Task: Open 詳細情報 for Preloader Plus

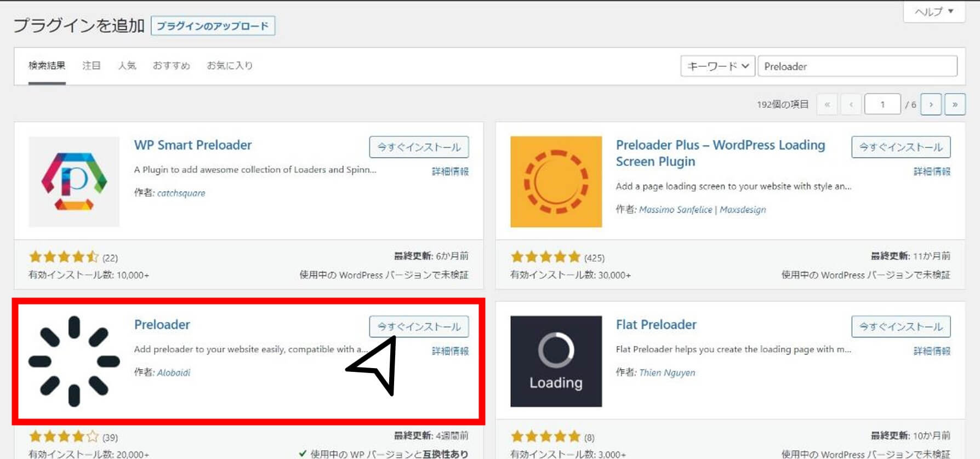Action: pos(932,171)
